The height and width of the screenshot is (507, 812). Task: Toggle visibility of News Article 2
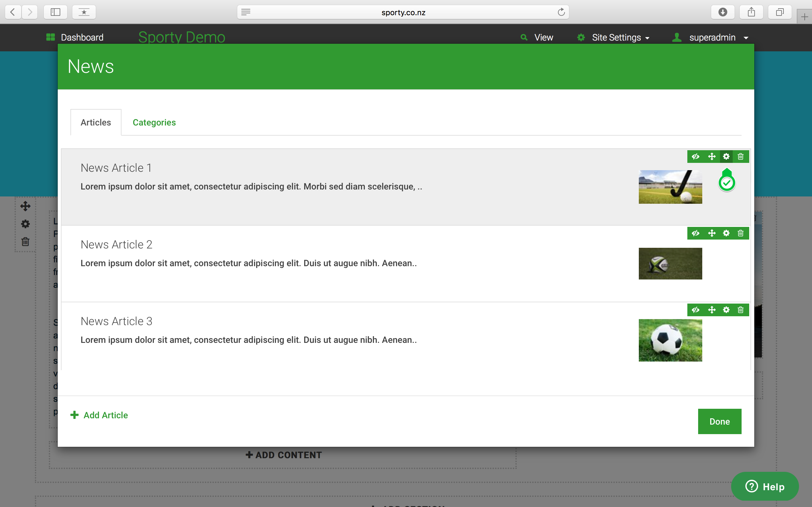pos(696,233)
